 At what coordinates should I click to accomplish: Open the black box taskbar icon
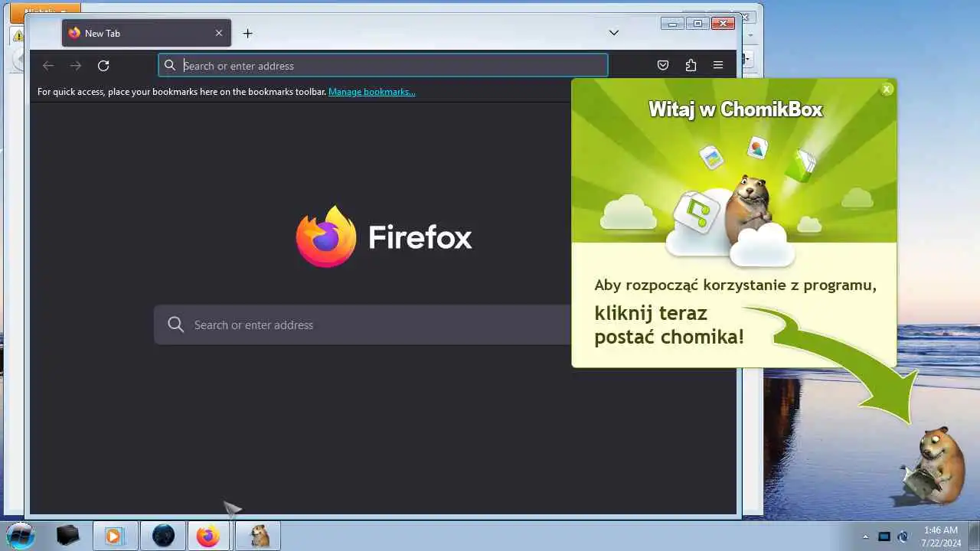pyautogui.click(x=68, y=536)
